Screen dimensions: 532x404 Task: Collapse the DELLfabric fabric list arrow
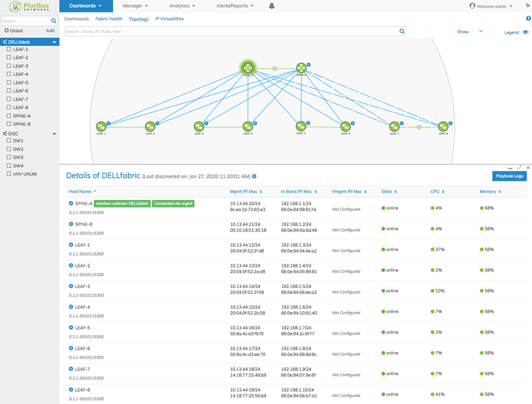54,42
